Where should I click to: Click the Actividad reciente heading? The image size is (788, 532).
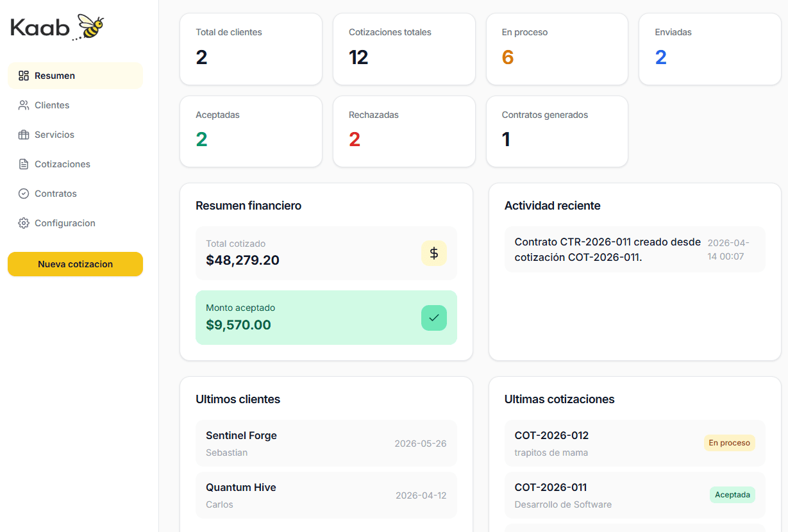[553, 206]
